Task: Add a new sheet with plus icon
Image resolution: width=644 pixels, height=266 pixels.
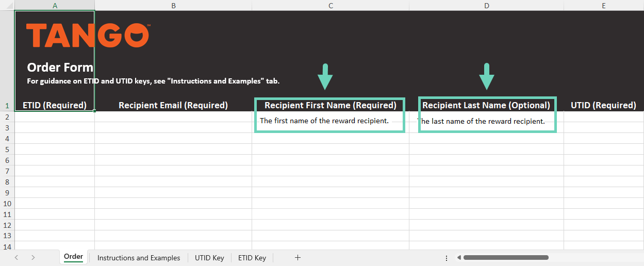Action: 298,258
